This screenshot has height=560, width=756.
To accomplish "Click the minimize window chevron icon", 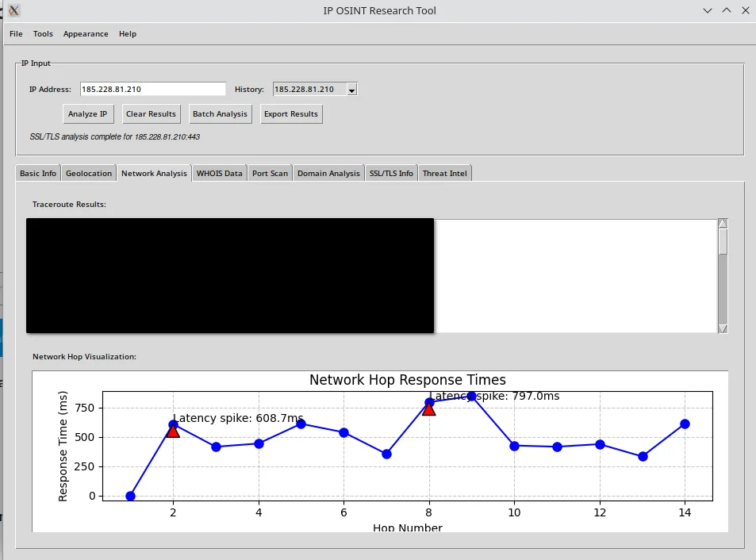I will click(x=708, y=10).
